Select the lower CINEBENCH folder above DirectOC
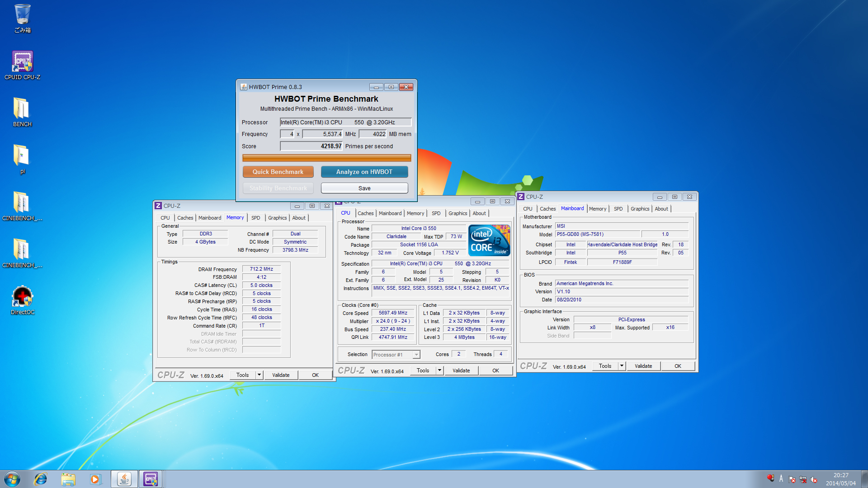 (x=22, y=253)
